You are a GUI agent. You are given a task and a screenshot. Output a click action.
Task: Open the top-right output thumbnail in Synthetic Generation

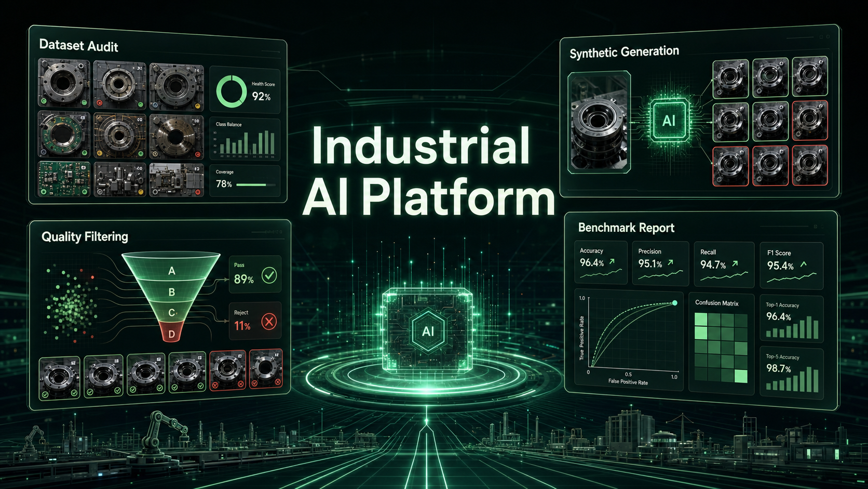coord(810,77)
